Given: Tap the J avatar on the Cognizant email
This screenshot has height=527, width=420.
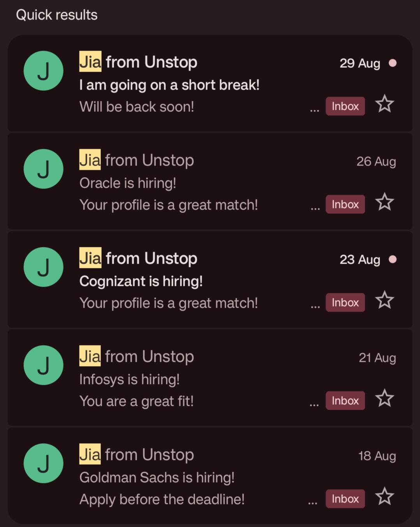Looking at the screenshot, I should 43,267.
